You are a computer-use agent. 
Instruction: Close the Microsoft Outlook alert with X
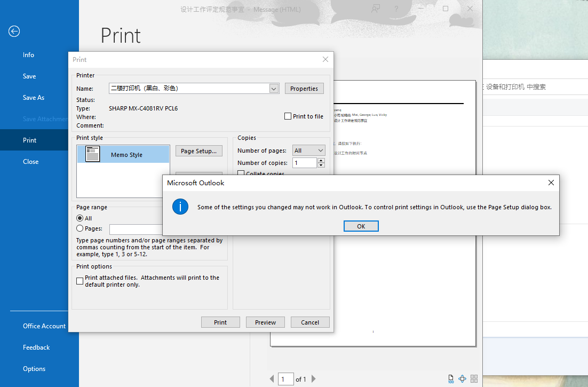coord(551,183)
